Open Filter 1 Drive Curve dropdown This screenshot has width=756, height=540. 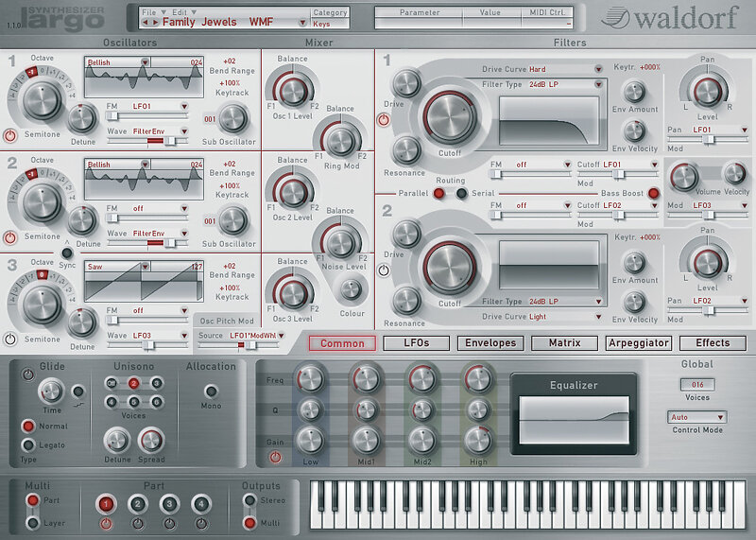(598, 69)
